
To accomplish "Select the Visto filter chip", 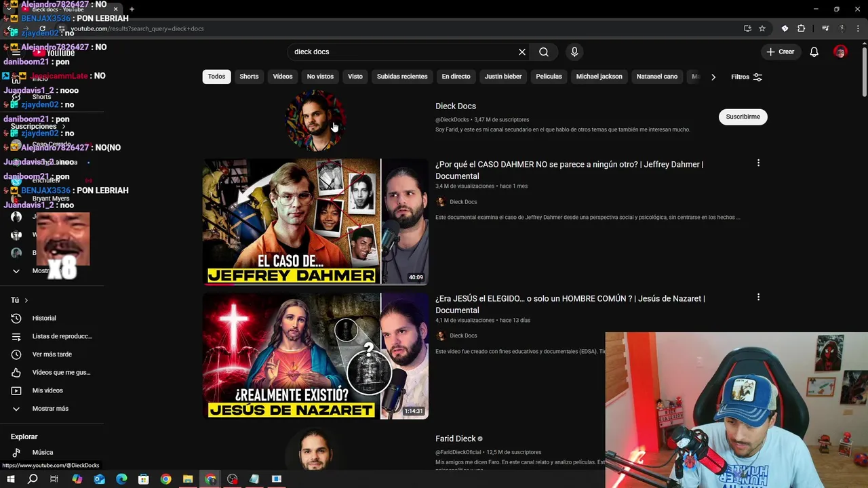I will [355, 77].
